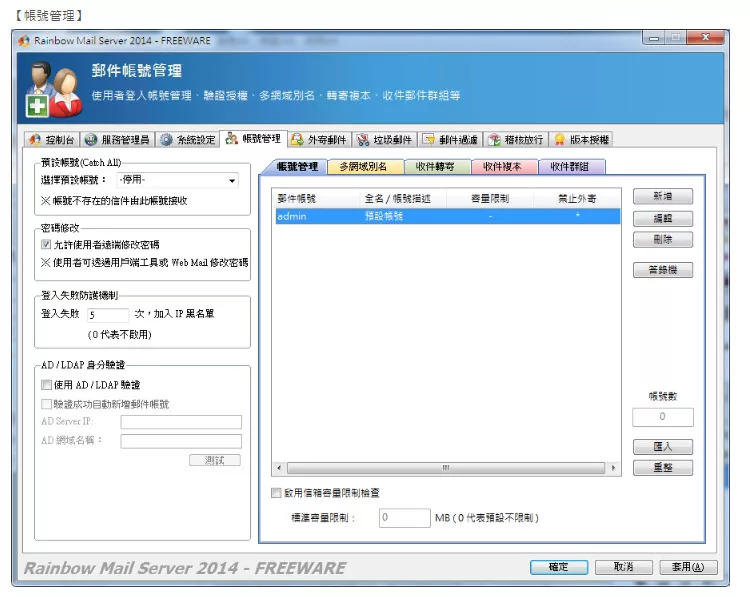Click right arrow of horizontal scrollbar
The image size is (750, 597).
click(x=613, y=468)
